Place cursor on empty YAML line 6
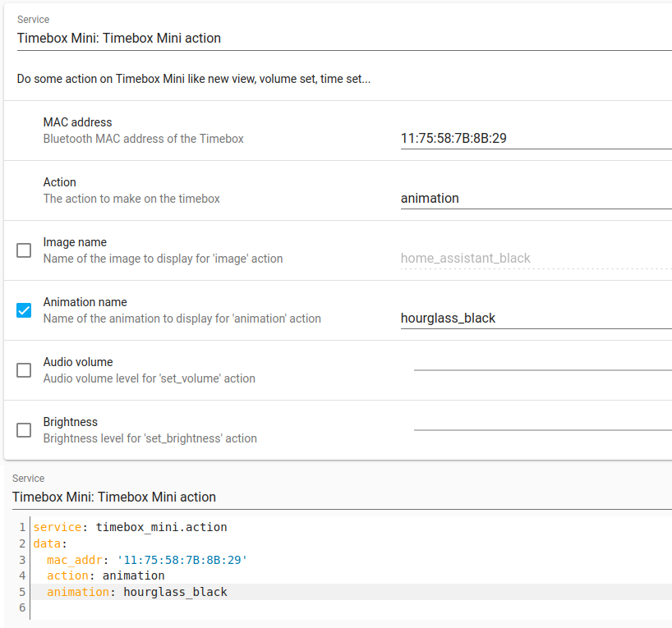The image size is (672, 628). 352,607
